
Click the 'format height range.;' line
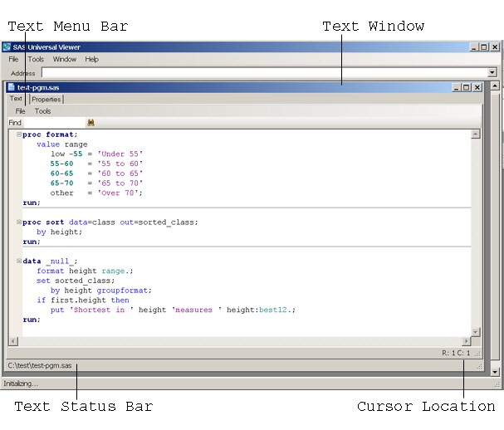[x=85, y=271]
